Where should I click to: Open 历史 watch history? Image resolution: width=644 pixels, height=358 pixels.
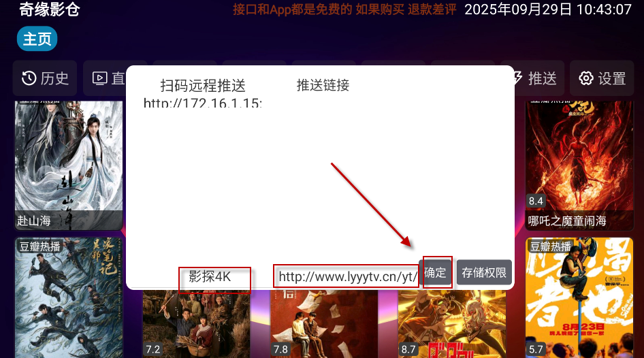click(x=45, y=78)
